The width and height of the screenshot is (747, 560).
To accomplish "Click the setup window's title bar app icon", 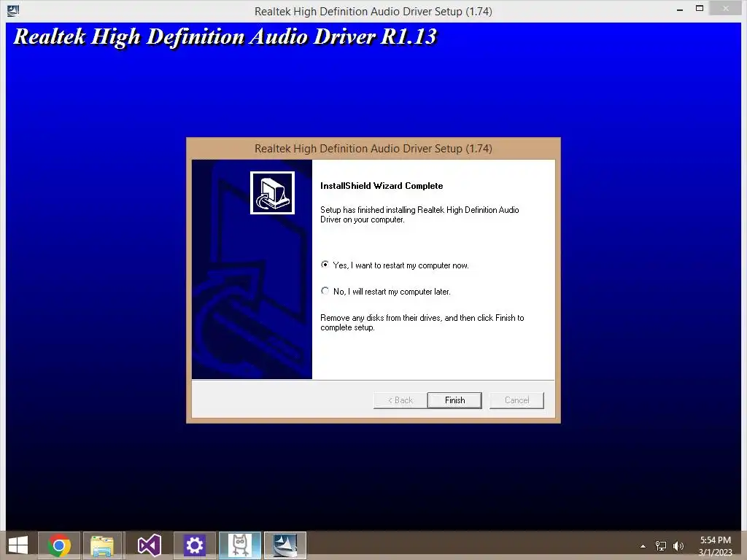I will [13, 10].
